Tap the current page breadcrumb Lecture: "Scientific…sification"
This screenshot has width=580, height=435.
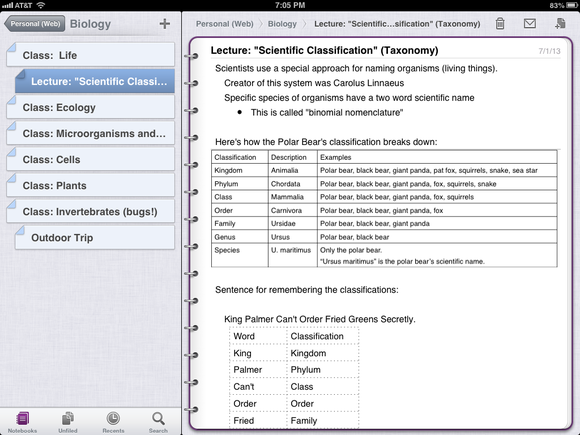click(x=397, y=24)
